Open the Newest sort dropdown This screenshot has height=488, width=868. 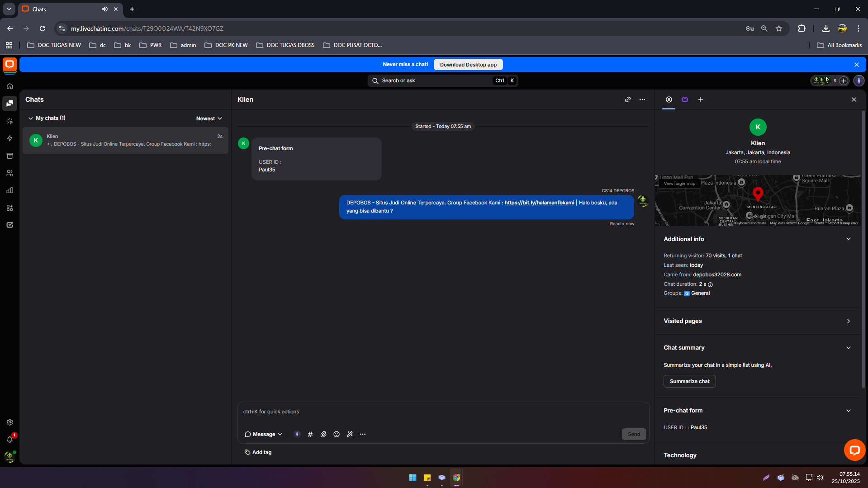209,118
